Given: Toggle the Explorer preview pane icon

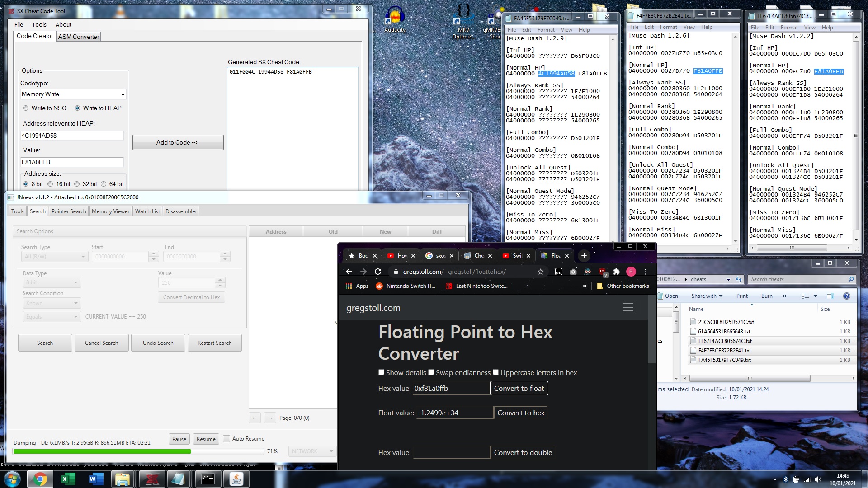Looking at the screenshot, I should 830,296.
